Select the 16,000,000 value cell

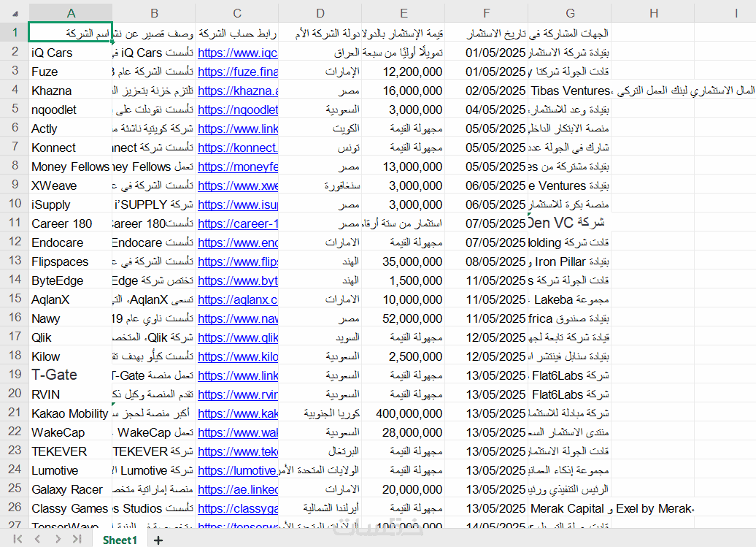tap(403, 91)
